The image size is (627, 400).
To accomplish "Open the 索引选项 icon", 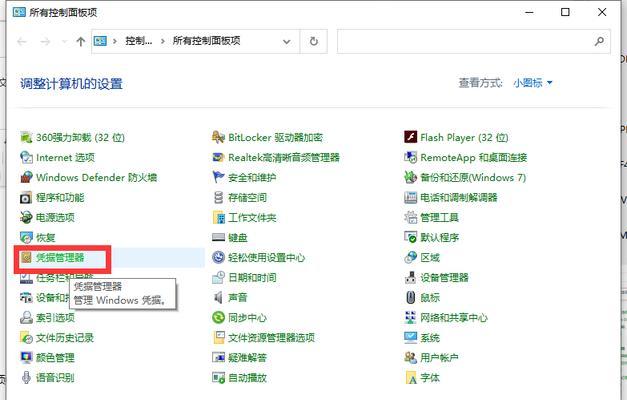I will point(26,318).
